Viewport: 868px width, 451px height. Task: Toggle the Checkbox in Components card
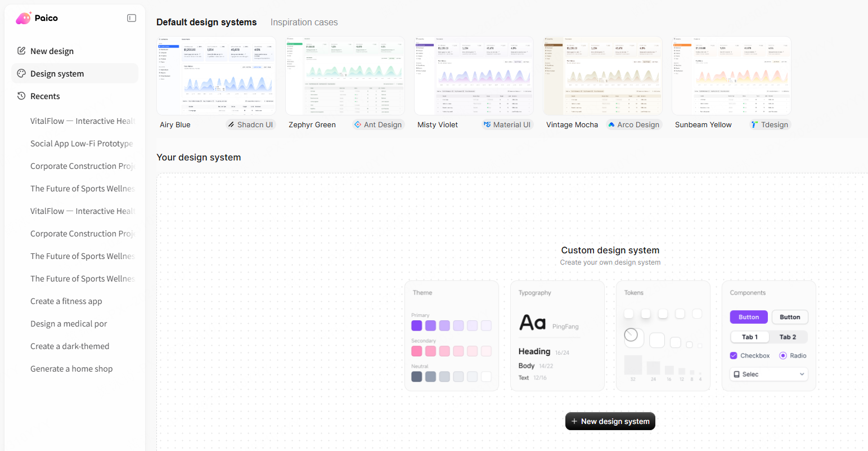(x=734, y=355)
